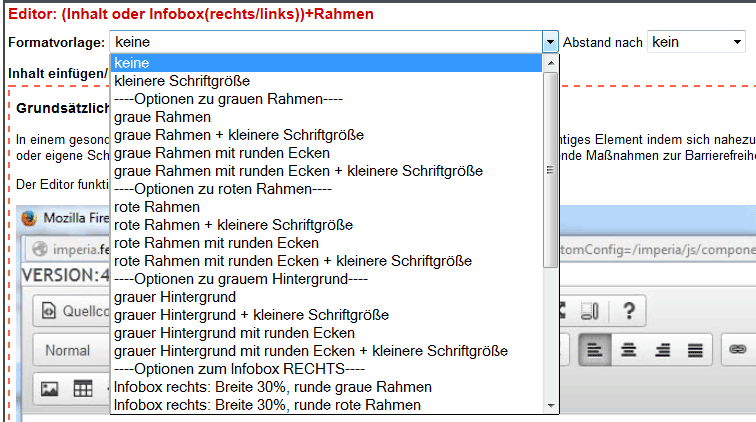Select 'keine' in the Formatvorlage list
756x422 pixels.
326,63
